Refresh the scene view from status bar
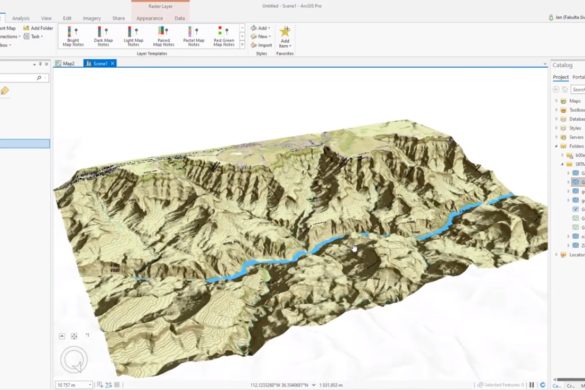585x390 pixels. [x=543, y=385]
